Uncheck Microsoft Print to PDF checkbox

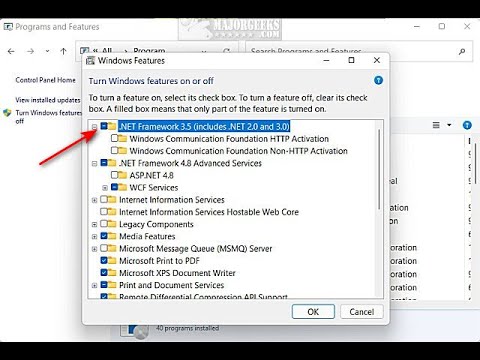[x=104, y=260]
